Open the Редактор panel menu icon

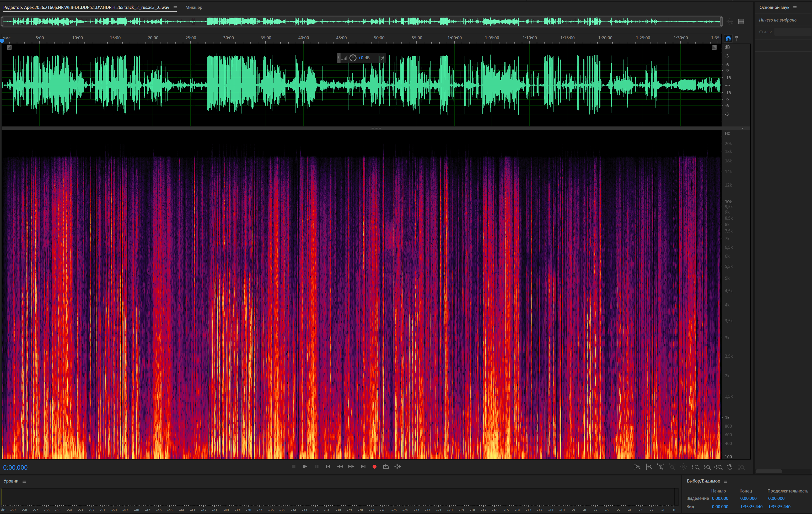[175, 7]
